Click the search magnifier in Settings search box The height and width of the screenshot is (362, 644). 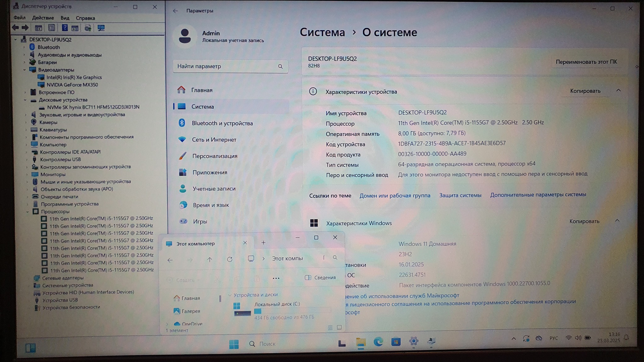[280, 66]
